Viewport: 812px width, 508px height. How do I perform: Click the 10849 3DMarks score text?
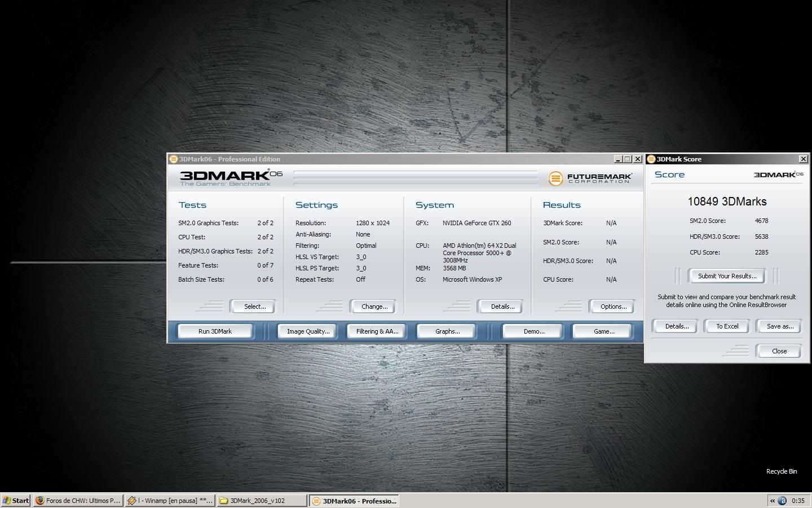(727, 202)
